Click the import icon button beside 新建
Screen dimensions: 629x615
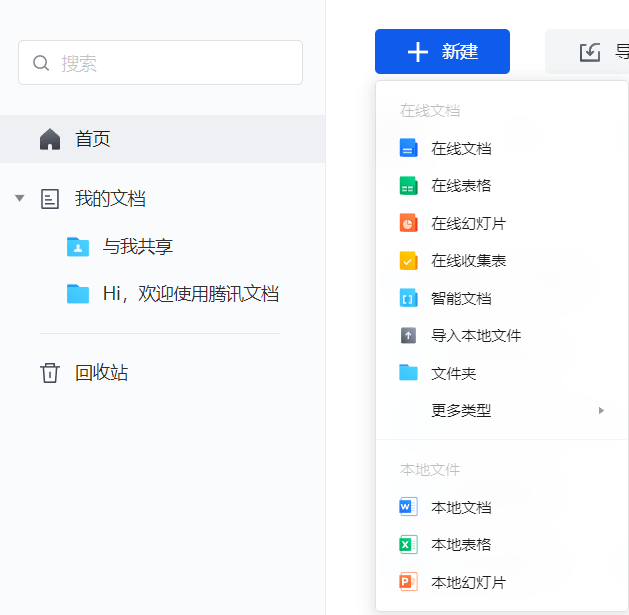point(590,52)
